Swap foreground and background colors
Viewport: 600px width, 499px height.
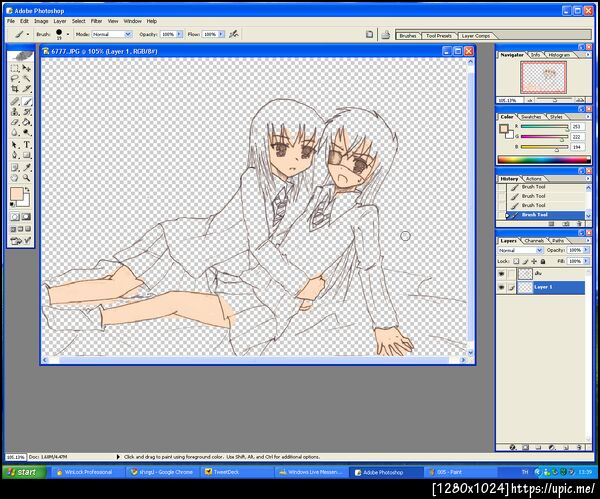(x=27, y=189)
